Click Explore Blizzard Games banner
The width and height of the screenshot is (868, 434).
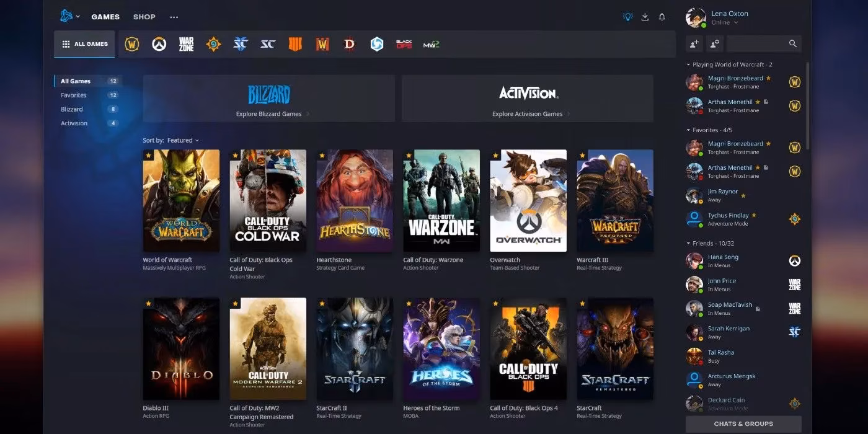pos(268,99)
